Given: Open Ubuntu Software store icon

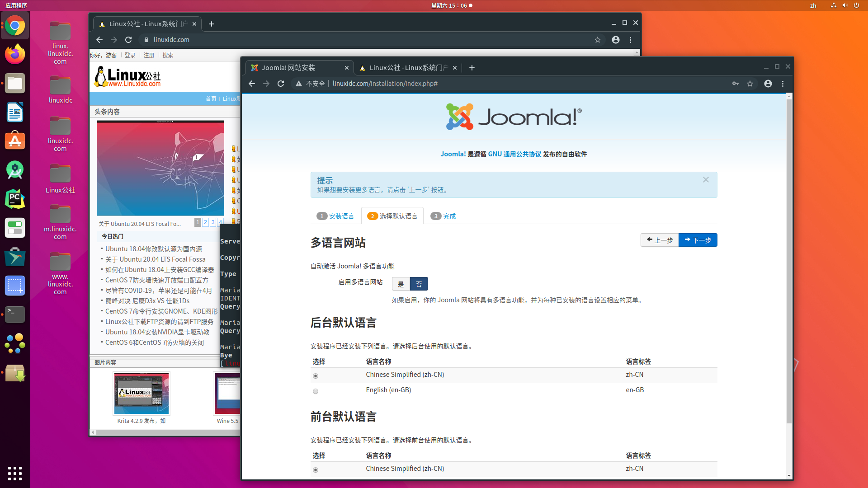Looking at the screenshot, I should pos(15,141).
